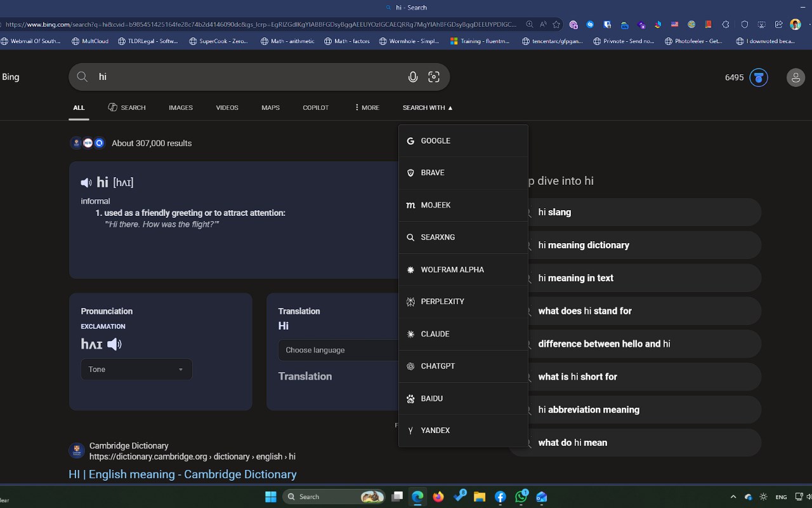Switch to the Images tab
Viewport: 812px width, 508px height.
point(181,108)
